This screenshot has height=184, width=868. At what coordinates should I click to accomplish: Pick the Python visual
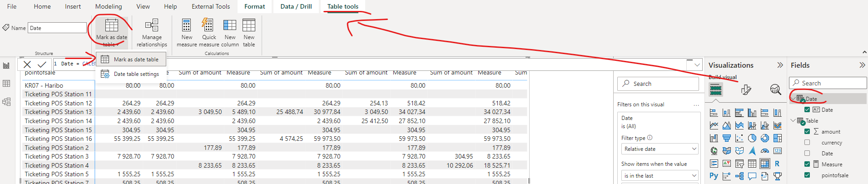point(714,176)
